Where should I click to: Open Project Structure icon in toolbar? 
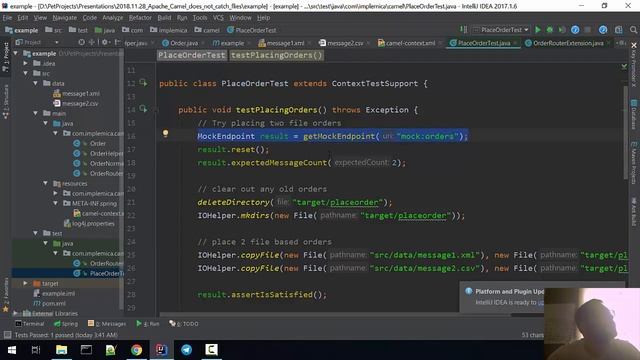pos(619,30)
